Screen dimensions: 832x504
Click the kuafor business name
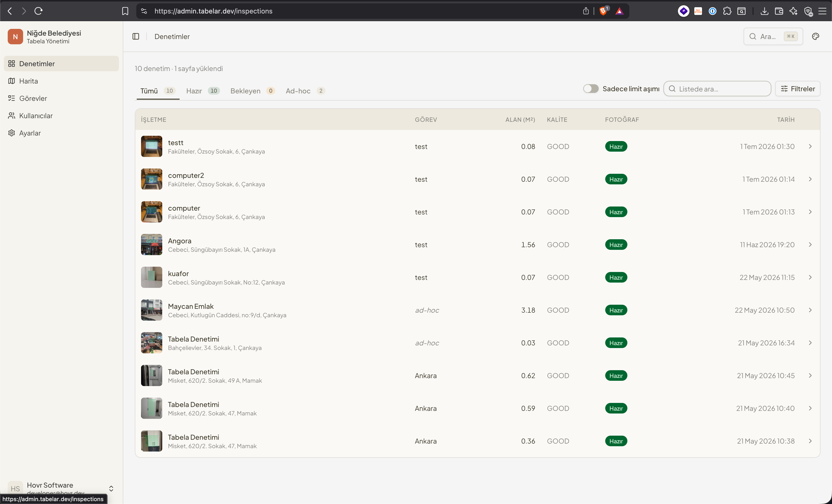[178, 273]
